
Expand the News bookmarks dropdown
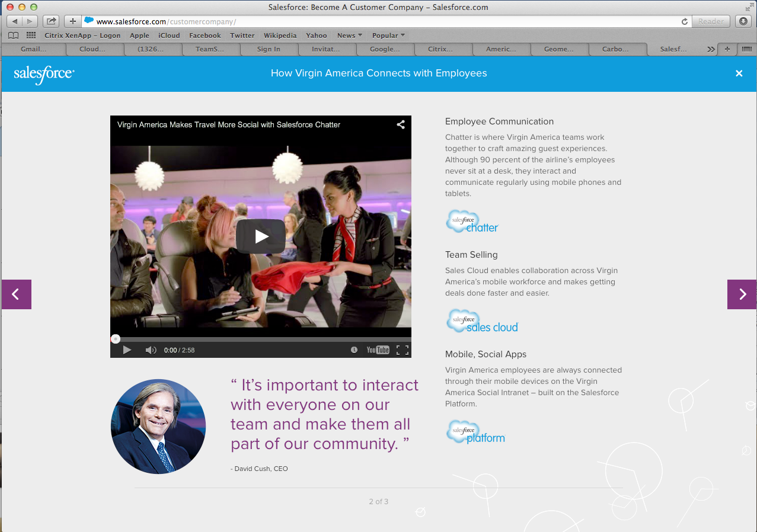[349, 36]
